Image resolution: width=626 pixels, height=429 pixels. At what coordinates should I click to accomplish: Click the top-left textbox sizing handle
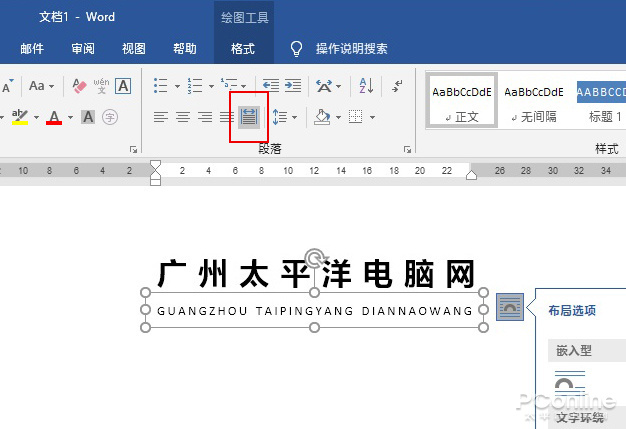[x=146, y=293]
